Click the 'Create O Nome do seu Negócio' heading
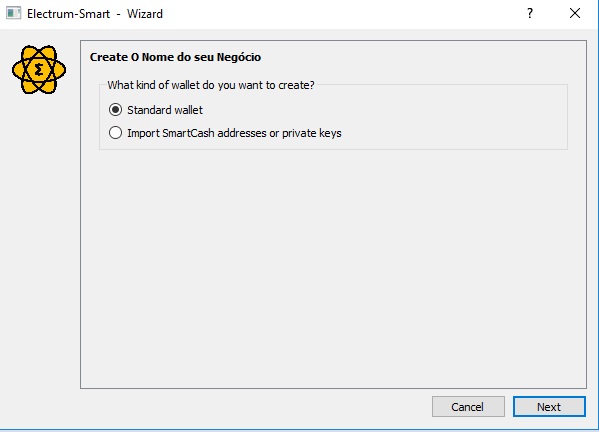This screenshot has height=432, width=599. [175, 57]
